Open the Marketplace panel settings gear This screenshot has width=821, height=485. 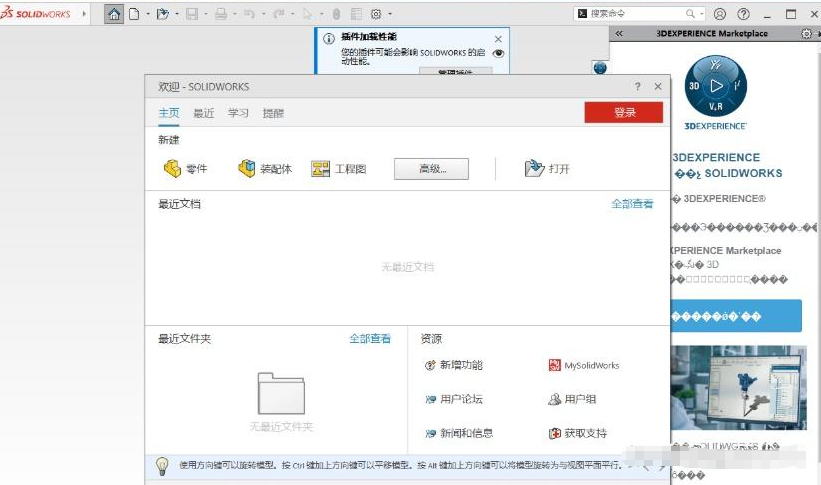(x=806, y=34)
